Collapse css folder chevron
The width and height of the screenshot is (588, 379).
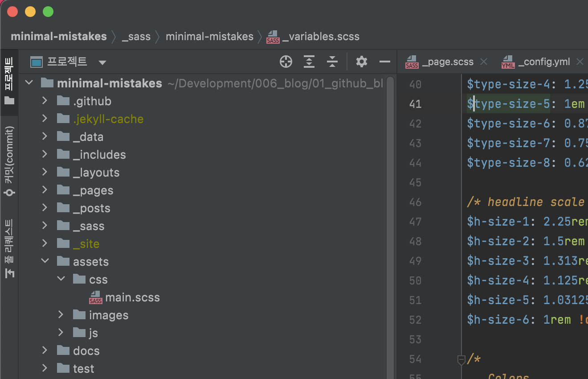tap(61, 279)
